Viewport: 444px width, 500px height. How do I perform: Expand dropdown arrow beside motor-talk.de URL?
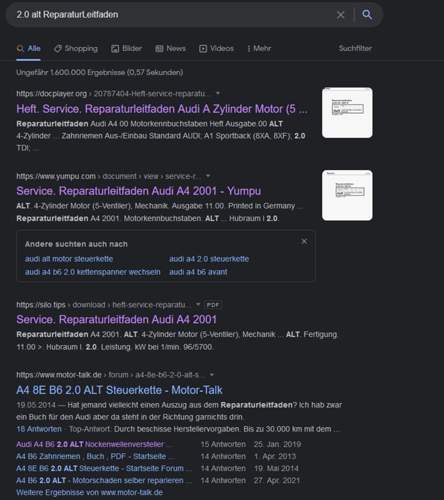[x=212, y=375]
